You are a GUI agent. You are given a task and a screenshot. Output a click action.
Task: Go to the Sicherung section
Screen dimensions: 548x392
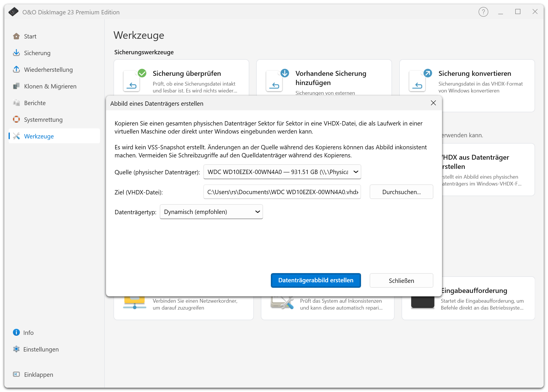(54, 53)
